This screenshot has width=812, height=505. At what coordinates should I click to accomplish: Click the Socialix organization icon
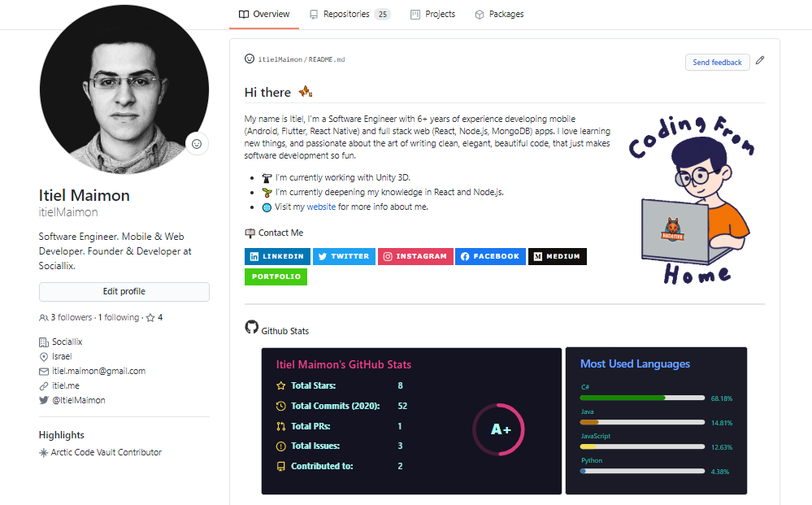click(43, 342)
